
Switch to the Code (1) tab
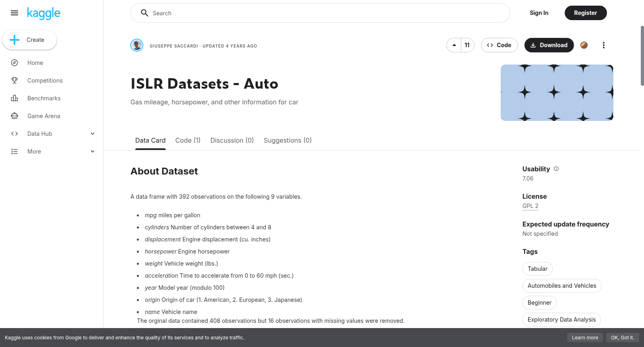pos(188,140)
